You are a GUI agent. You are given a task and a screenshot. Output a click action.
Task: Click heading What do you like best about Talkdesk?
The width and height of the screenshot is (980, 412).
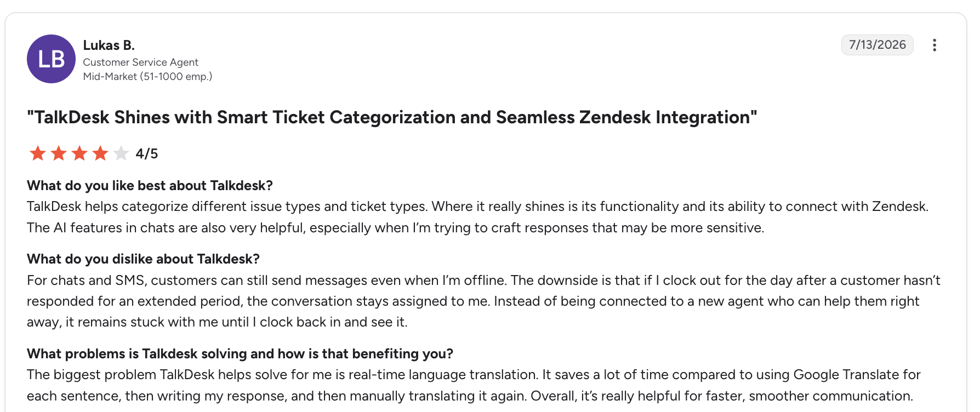pyautogui.click(x=150, y=186)
